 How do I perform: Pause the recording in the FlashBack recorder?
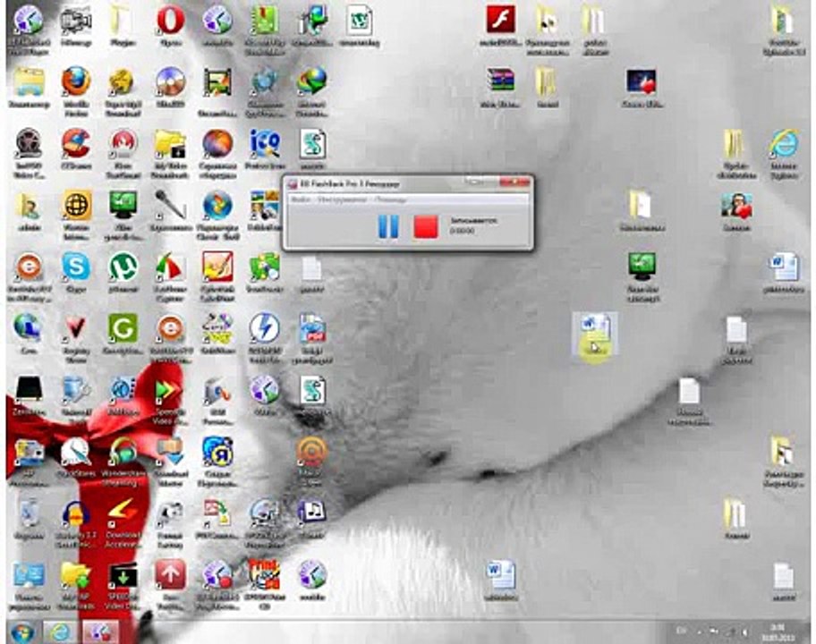pyautogui.click(x=388, y=226)
